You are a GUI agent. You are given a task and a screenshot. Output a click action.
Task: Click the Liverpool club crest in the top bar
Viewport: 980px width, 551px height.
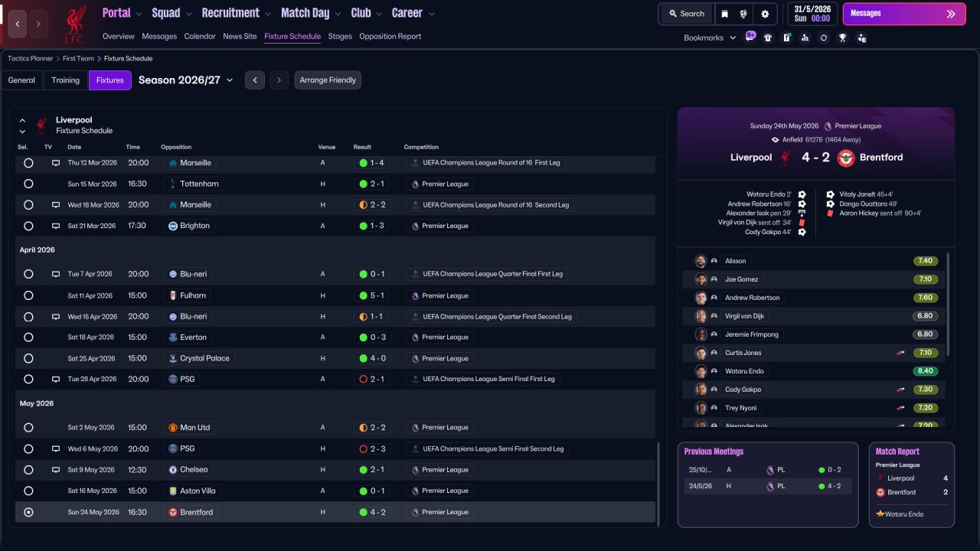pyautogui.click(x=74, y=24)
